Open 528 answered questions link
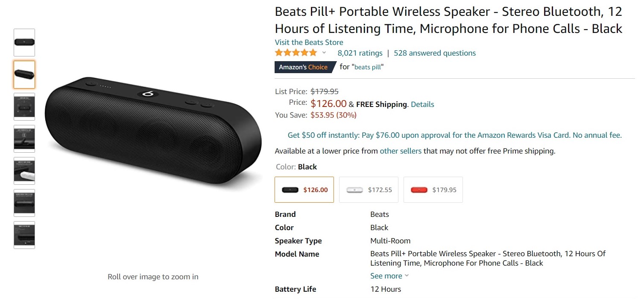Viewport: 644px width, 299px height. pyautogui.click(x=434, y=53)
